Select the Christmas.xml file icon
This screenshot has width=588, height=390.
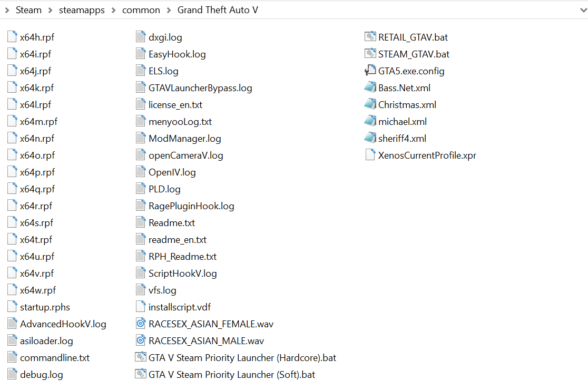pyautogui.click(x=370, y=104)
